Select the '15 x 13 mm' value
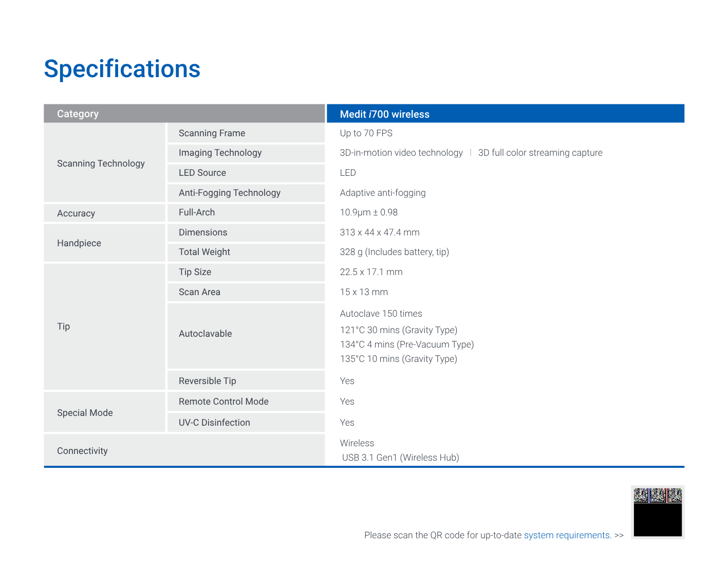Viewport: 728px width, 583px height. (364, 292)
